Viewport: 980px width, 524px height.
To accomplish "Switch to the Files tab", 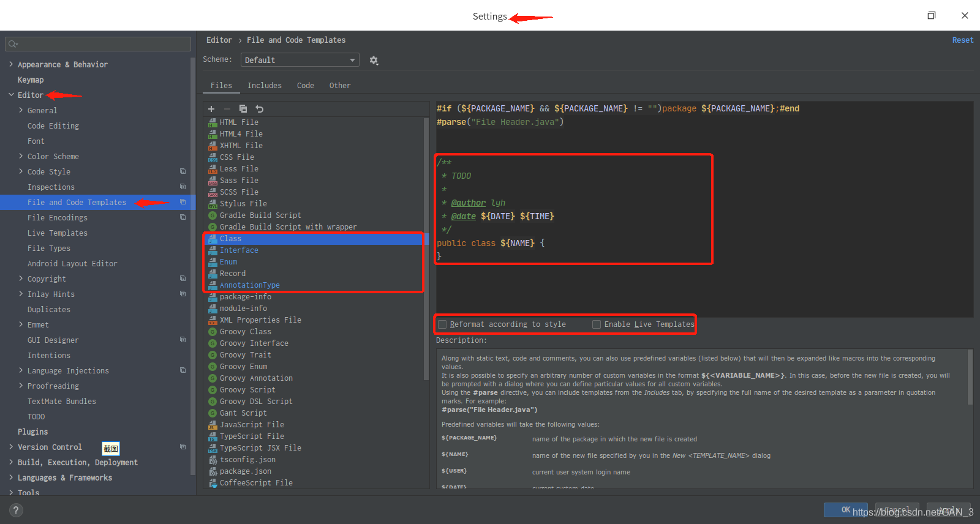I will click(x=221, y=86).
